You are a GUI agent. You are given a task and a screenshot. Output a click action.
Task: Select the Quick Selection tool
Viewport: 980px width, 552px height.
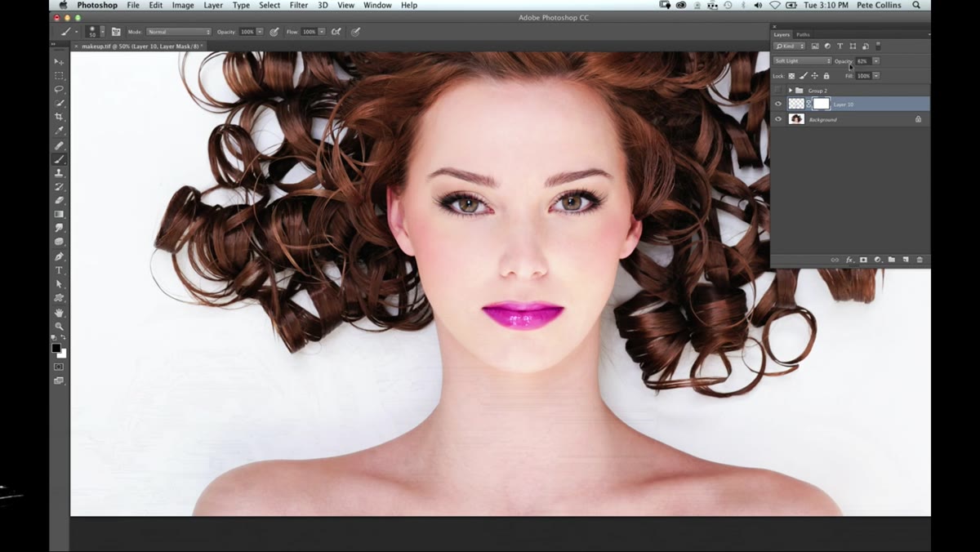tap(59, 103)
